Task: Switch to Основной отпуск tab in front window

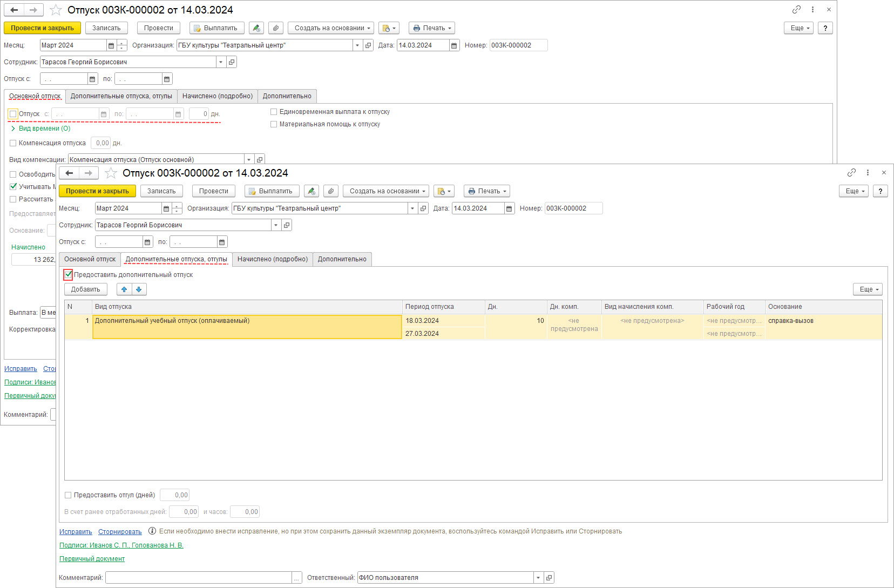Action: 90,259
